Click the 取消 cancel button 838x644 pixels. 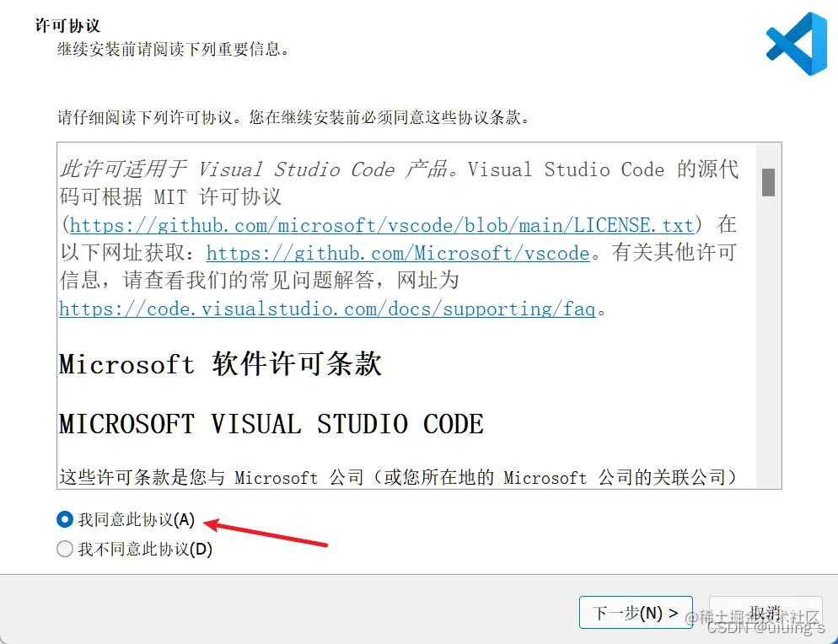pyautogui.click(x=765, y=613)
